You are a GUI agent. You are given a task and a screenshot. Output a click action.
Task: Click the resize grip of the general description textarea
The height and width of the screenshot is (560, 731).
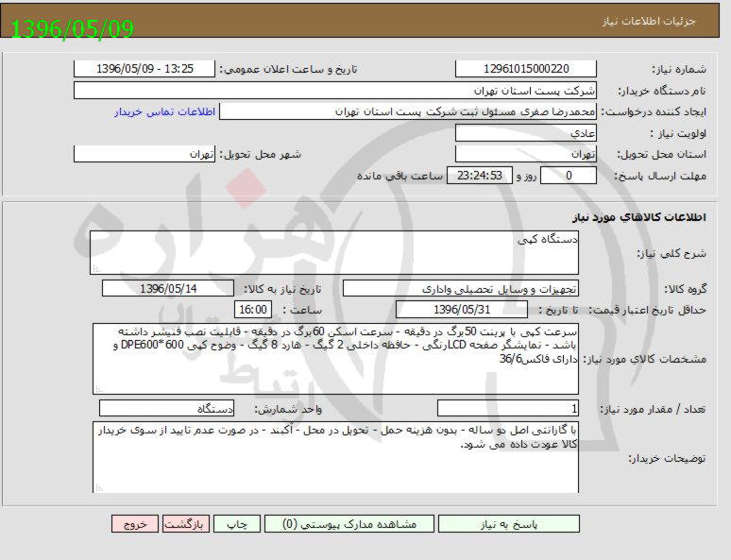[x=96, y=269]
